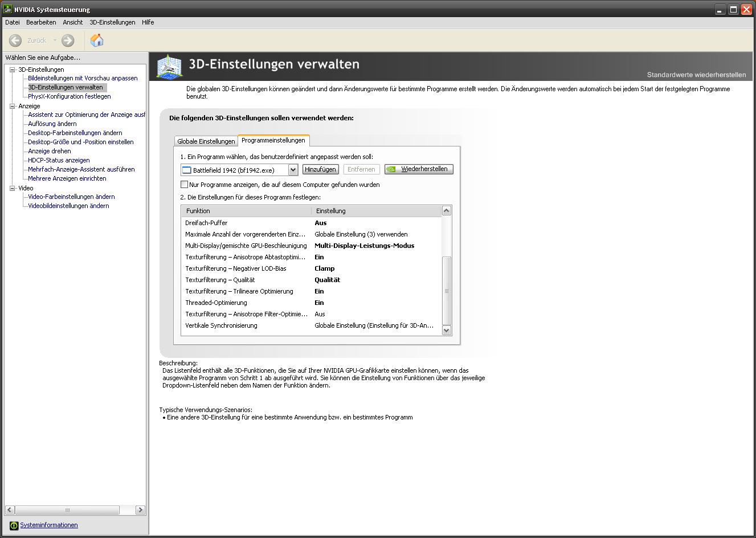Select 3D-Einstellungen verwalten tree item
756x538 pixels.
66,87
